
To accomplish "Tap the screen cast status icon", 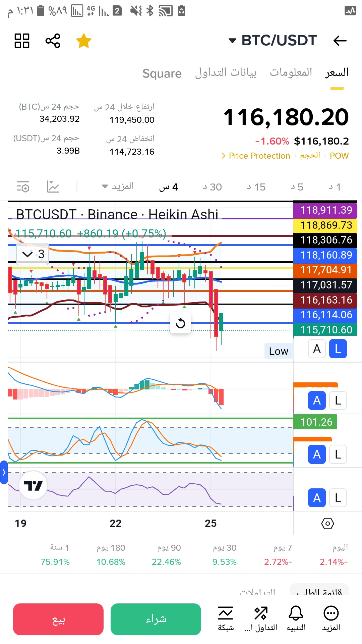I will point(166,11).
